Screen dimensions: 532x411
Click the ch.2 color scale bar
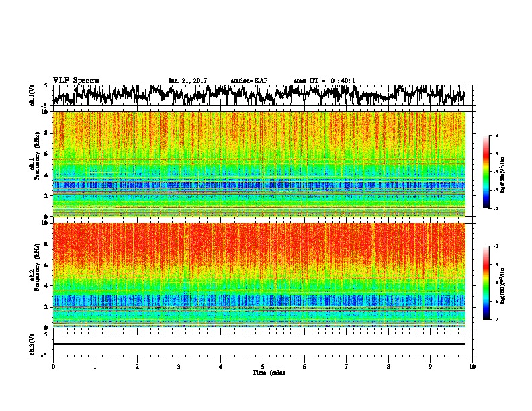[486, 283]
